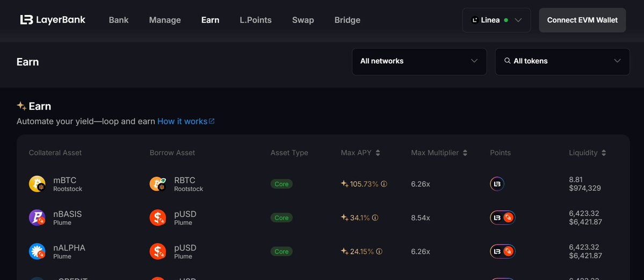Click the 24.15% APY value
The width and height of the screenshot is (644, 280).
362,251
